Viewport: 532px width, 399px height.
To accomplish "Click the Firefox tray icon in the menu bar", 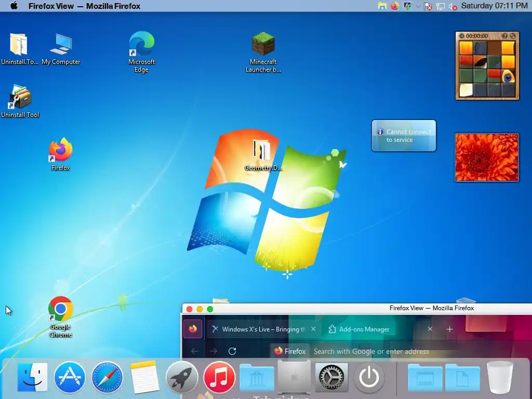I will (395, 6).
